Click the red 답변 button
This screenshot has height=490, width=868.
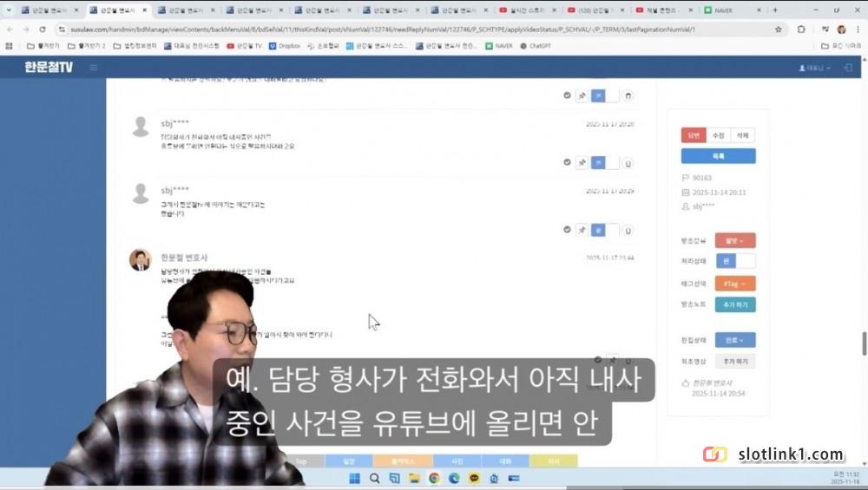pos(694,135)
